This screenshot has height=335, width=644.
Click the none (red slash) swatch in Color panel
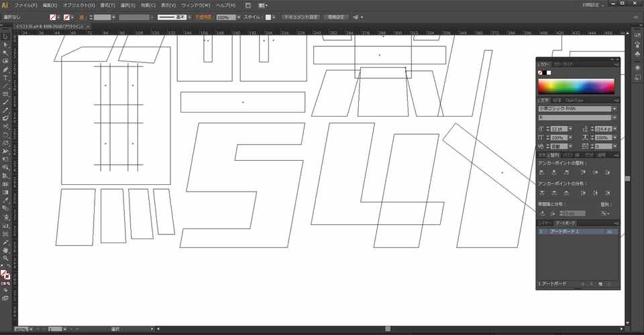click(x=540, y=72)
